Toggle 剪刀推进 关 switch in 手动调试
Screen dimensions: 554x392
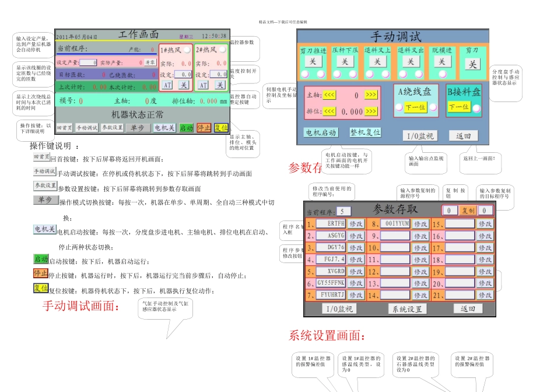313,61
